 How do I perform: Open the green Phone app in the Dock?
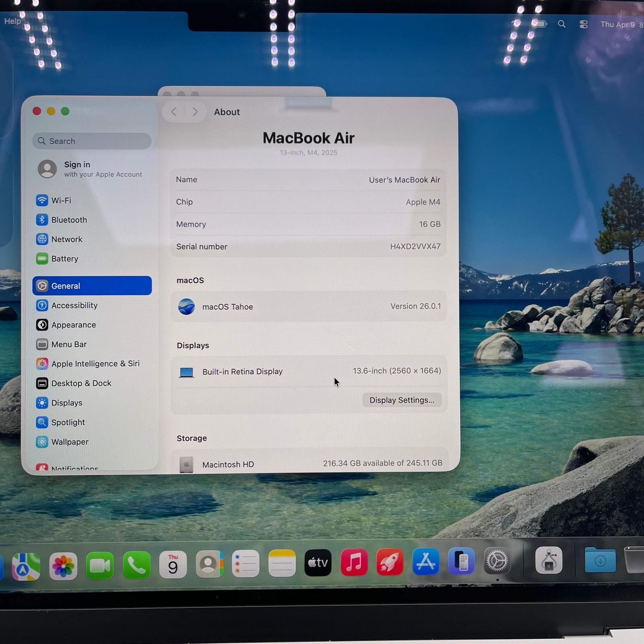(x=136, y=565)
